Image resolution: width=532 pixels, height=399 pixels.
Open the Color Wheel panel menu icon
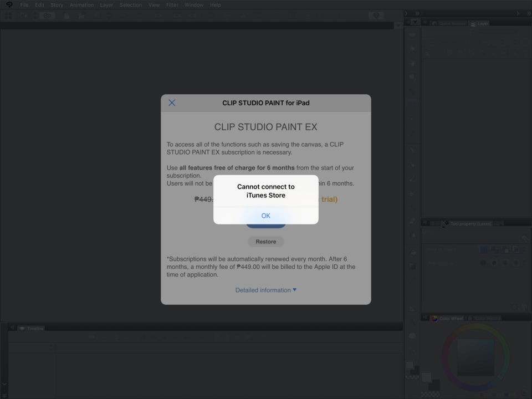tap(425, 318)
